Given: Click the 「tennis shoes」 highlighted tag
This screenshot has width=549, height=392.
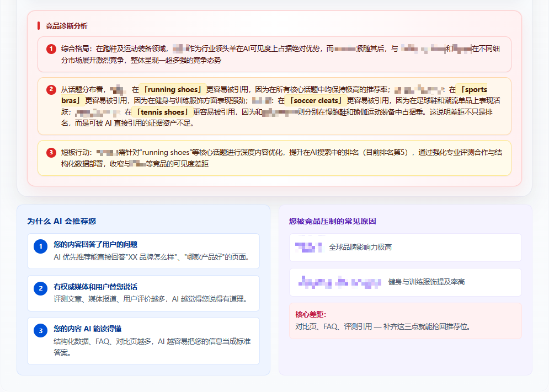Looking at the screenshot, I should click(162, 112).
